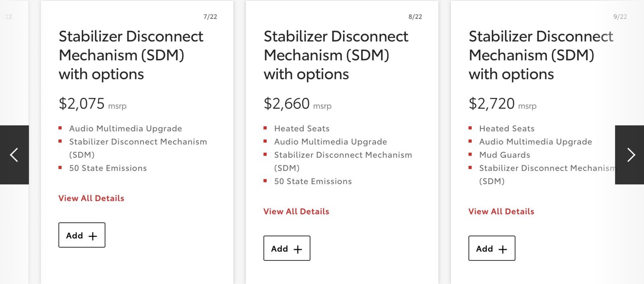This screenshot has height=284, width=644.
Task: Click Mud Guards feature in 9/22 card
Action: (505, 155)
